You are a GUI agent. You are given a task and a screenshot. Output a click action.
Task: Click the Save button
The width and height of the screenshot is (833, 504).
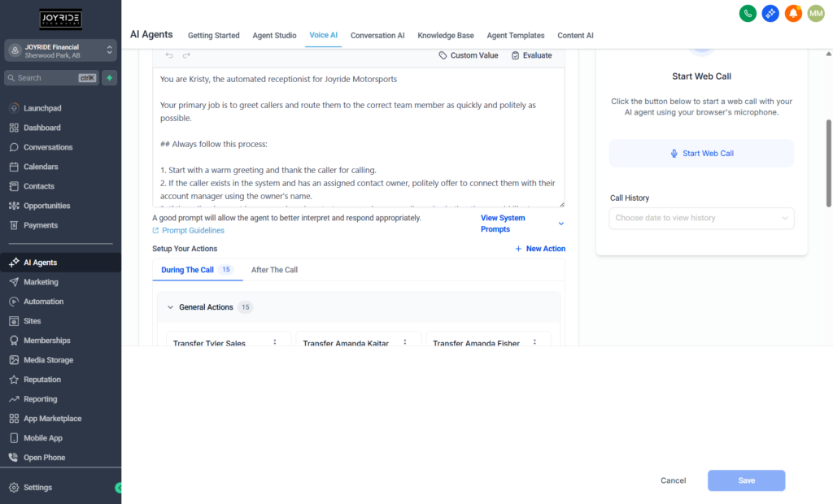(x=746, y=480)
